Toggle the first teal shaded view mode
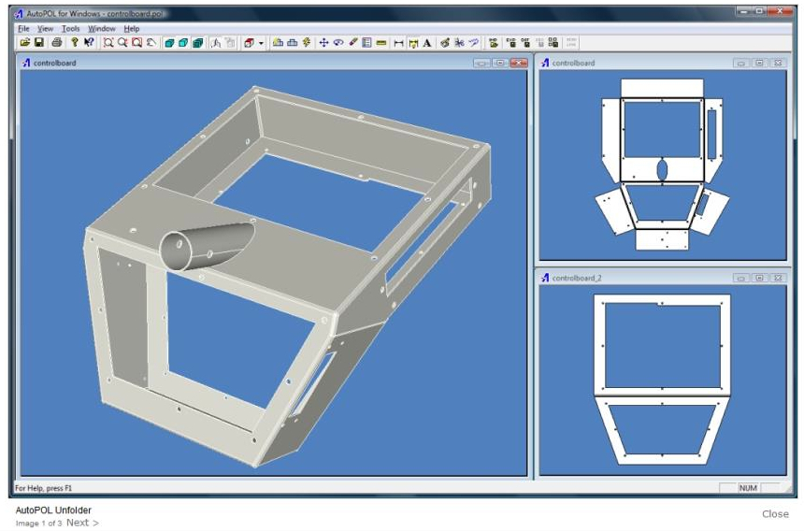Image resolution: width=804 pixels, height=532 pixels. tap(169, 42)
